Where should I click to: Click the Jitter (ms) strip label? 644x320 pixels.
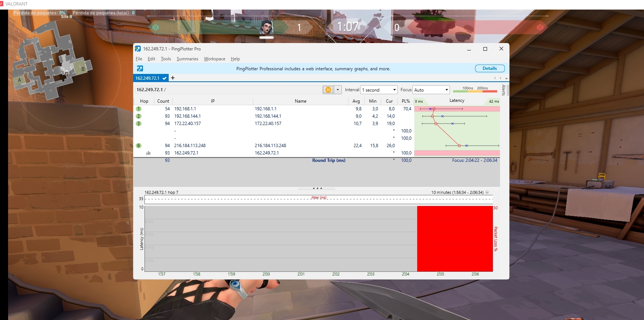(x=319, y=198)
